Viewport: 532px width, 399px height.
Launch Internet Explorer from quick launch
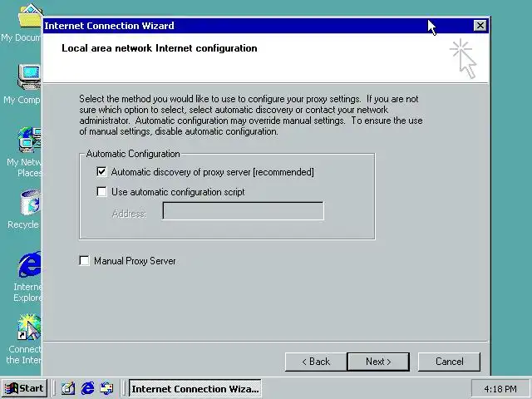click(x=87, y=388)
